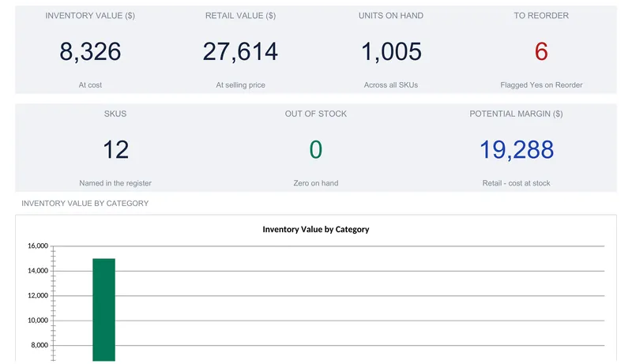Image resolution: width=632 pixels, height=364 pixels.
Task: Click the 'Retail - cost at stock' caption
Action: pos(517,183)
